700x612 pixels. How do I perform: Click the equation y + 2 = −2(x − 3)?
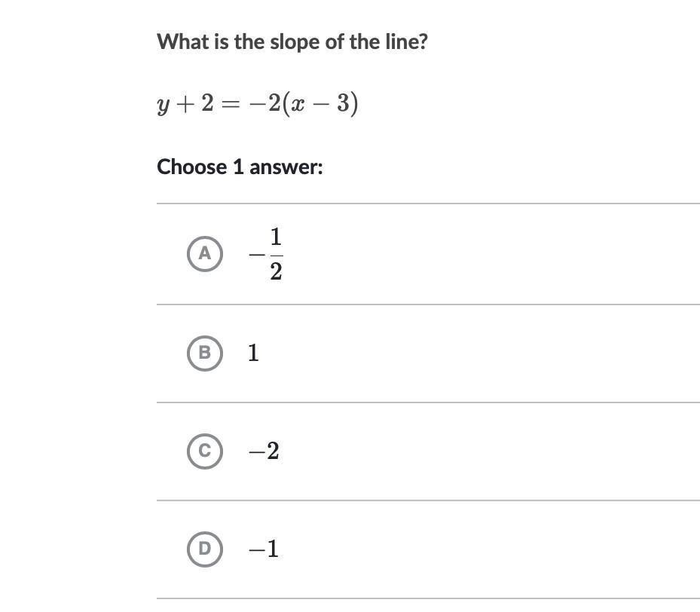[x=257, y=103]
